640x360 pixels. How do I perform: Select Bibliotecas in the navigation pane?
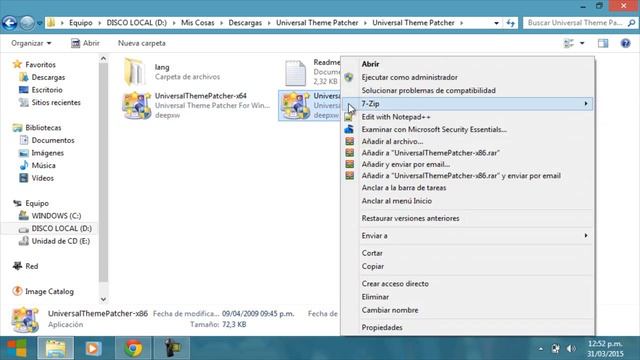pyautogui.click(x=43, y=128)
